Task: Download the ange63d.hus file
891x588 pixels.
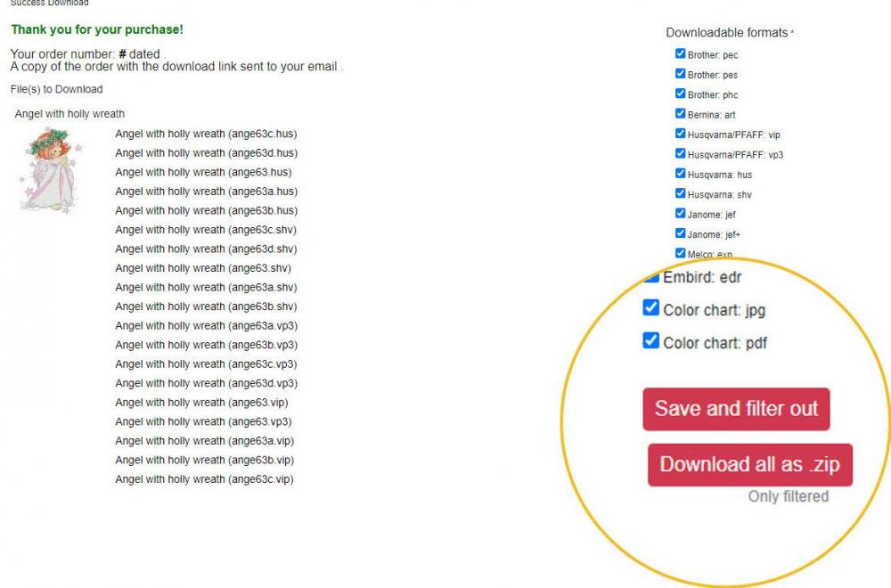Action: (x=207, y=153)
